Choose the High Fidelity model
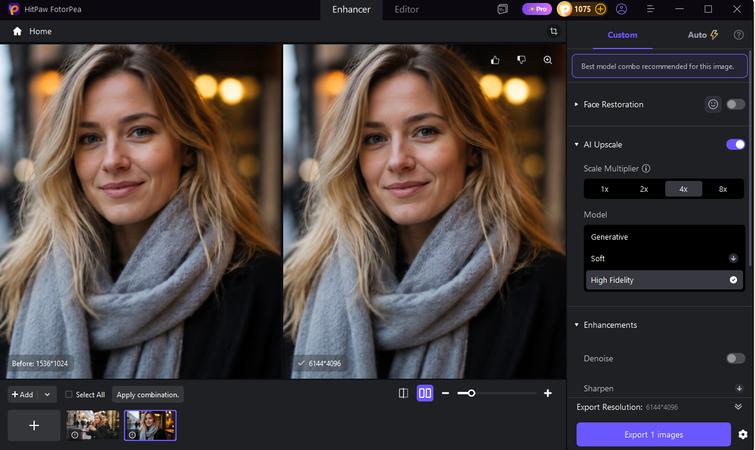 coord(664,280)
